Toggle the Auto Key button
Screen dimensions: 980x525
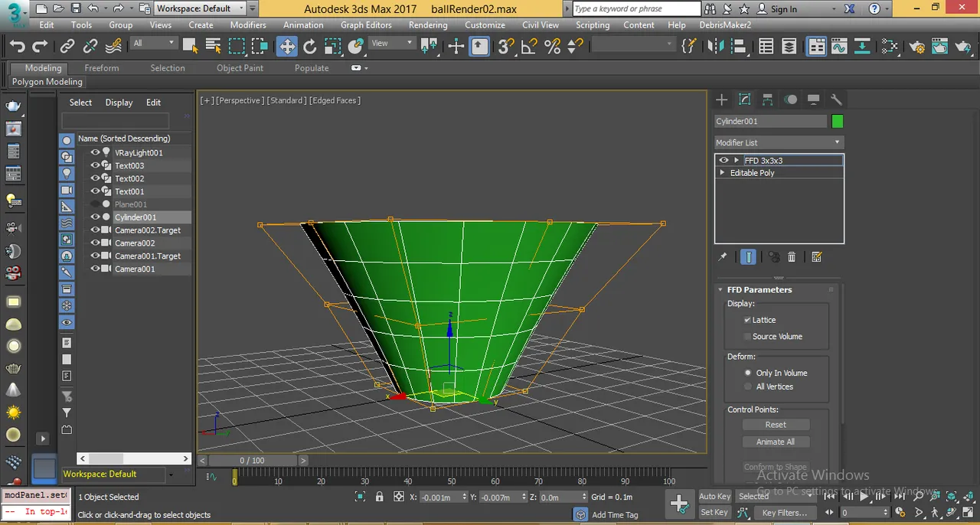[x=714, y=496]
